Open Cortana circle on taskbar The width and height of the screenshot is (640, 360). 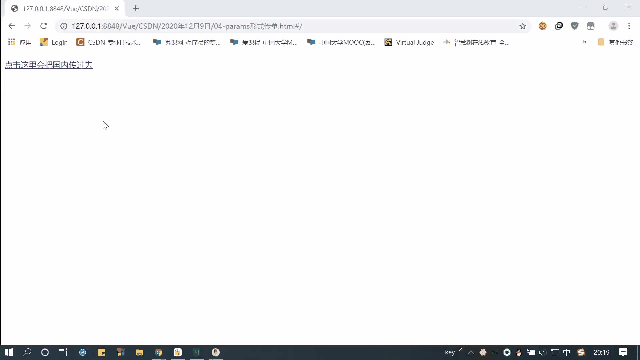45,352
